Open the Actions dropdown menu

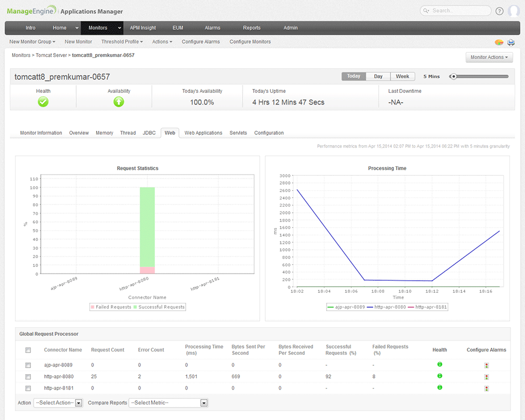coord(162,42)
